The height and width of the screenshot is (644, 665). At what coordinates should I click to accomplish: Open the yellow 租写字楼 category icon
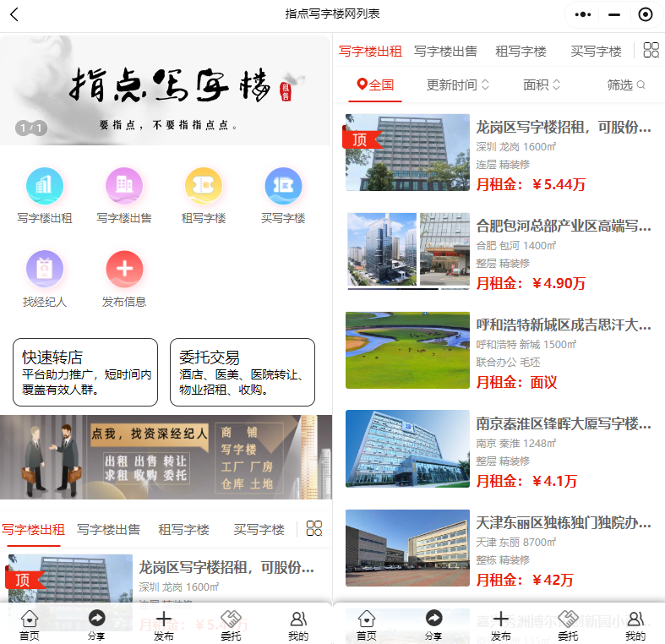(x=204, y=187)
